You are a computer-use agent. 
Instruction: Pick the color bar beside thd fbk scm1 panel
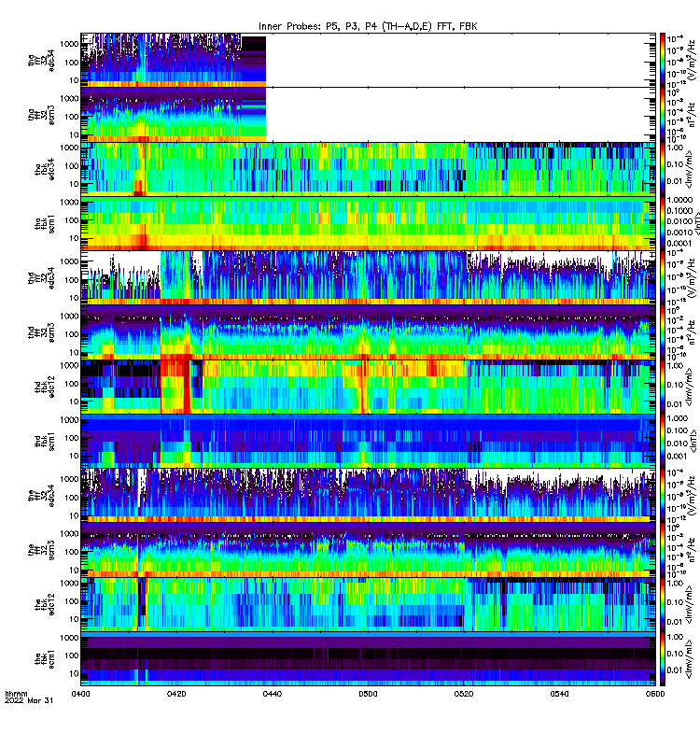pyautogui.click(x=663, y=441)
